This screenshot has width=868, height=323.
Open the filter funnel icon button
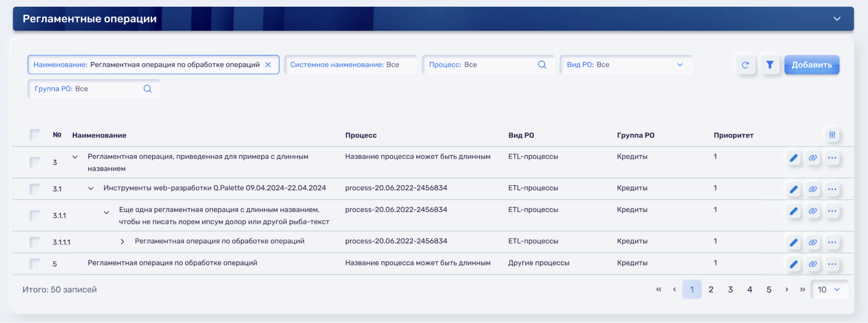click(x=770, y=65)
